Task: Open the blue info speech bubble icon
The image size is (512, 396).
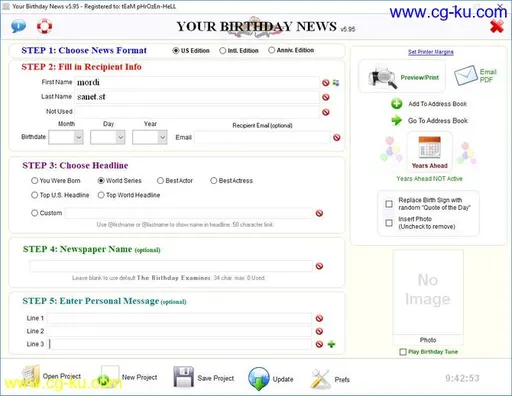Action: [x=18, y=26]
